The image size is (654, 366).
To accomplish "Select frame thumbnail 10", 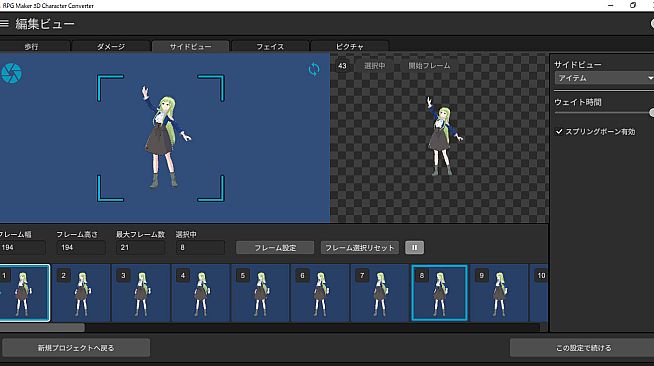I will [538, 293].
